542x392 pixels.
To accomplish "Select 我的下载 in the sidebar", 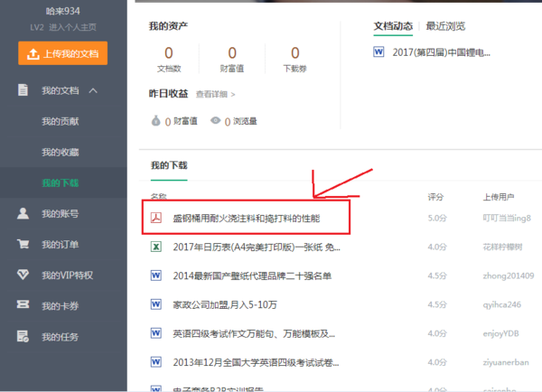I will tap(61, 182).
